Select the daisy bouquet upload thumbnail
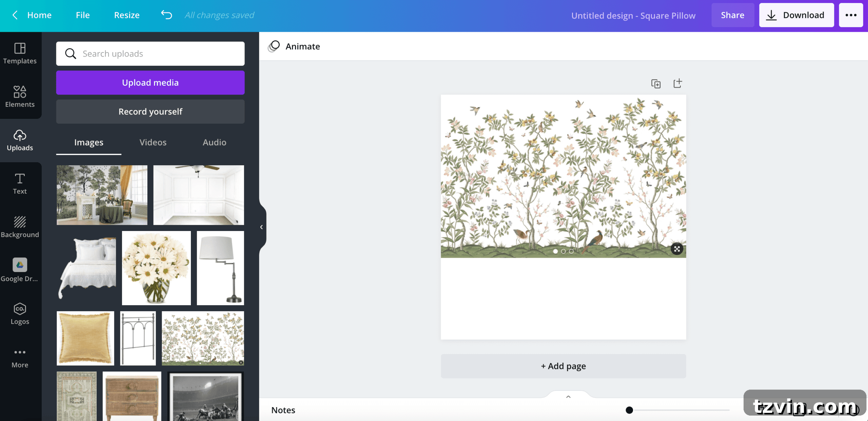The height and width of the screenshot is (421, 868). (x=156, y=268)
